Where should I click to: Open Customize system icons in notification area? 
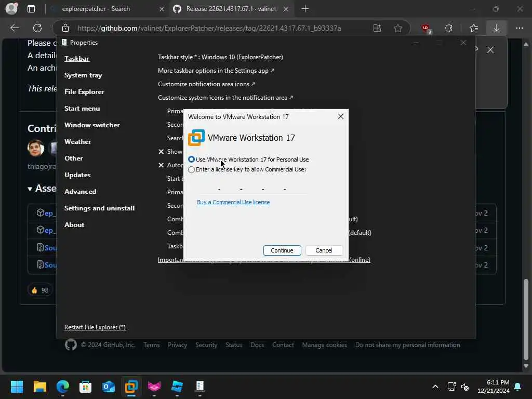225,98
